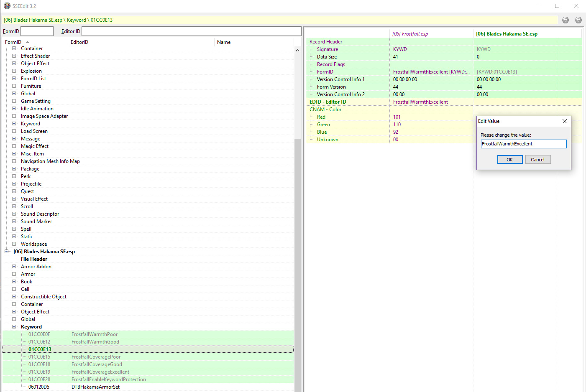Click the navigate back arrow icon

point(566,20)
